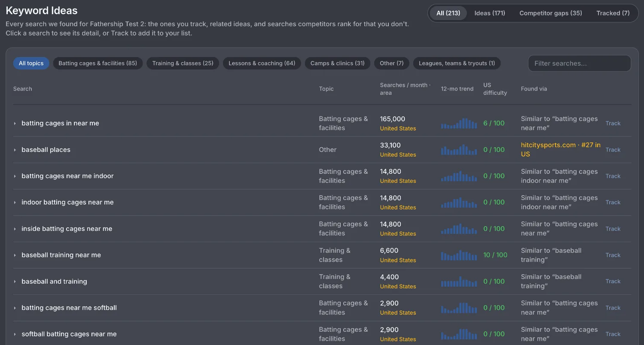Screen dimensions: 644x345
Task: Track "batting cages near me indoor"
Action: pyautogui.click(x=613, y=176)
